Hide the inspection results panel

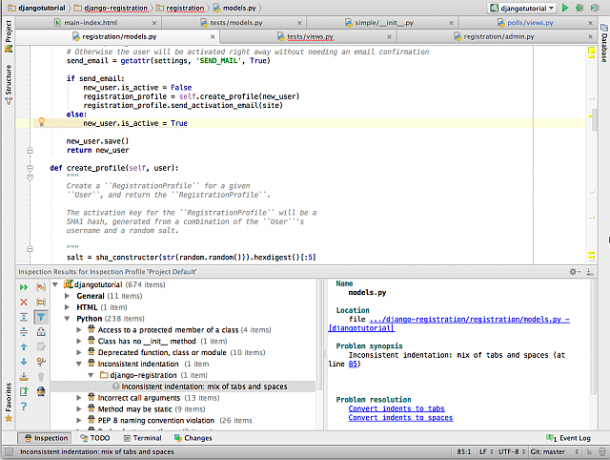590,272
